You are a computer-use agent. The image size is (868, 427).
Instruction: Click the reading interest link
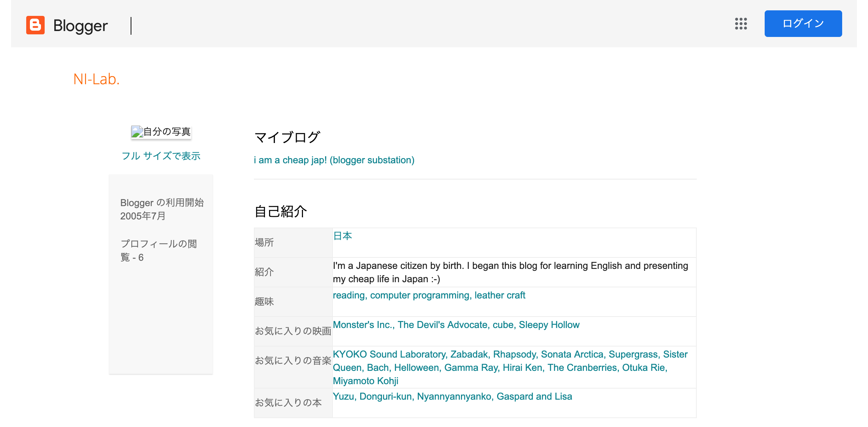(x=349, y=295)
